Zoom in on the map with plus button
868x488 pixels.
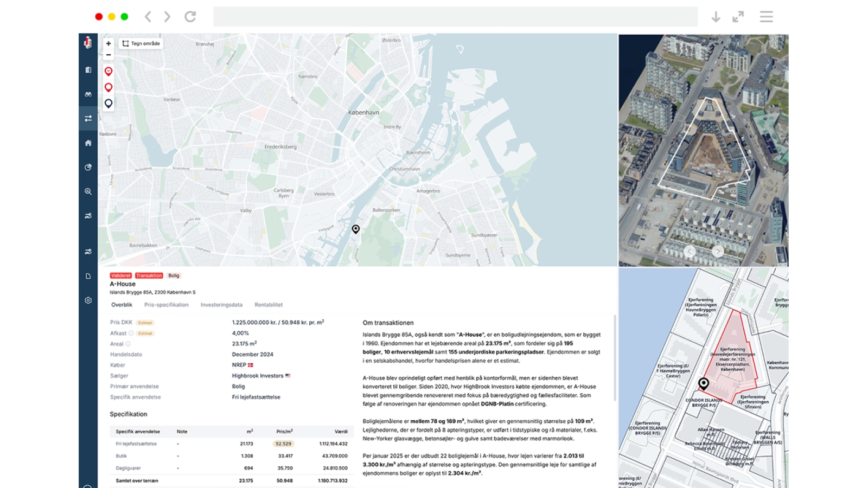pyautogui.click(x=108, y=43)
